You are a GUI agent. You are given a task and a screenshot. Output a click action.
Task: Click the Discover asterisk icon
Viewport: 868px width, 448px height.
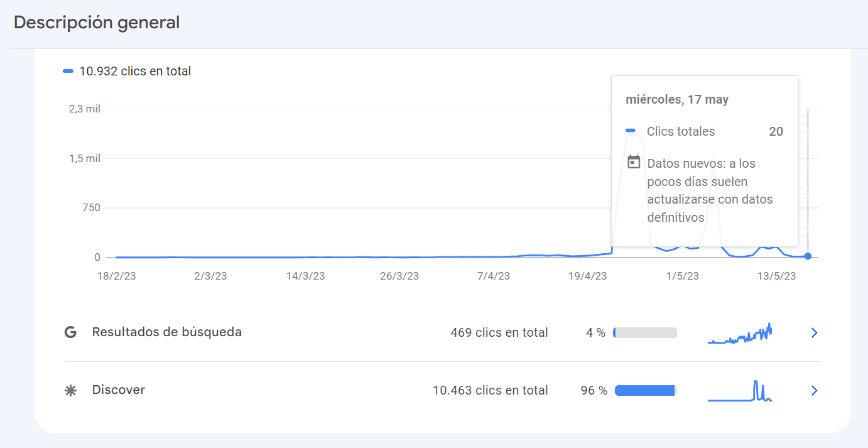point(70,390)
